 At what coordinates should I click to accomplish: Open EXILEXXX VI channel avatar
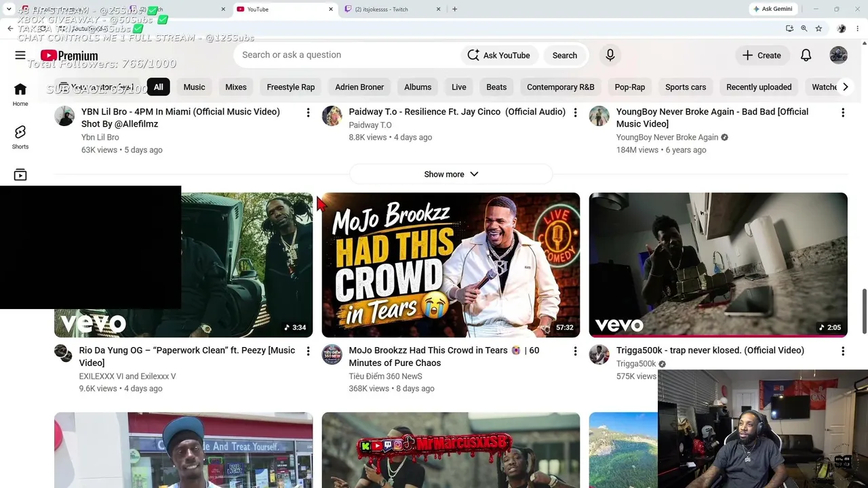click(63, 354)
